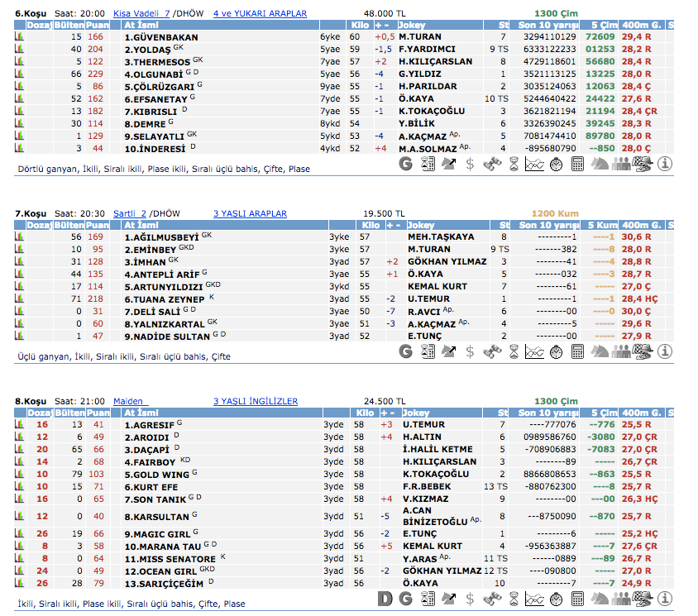Open the 3 YASLI İNGİLİZLER link
Viewport: 698px width, 616px height.
(255, 402)
